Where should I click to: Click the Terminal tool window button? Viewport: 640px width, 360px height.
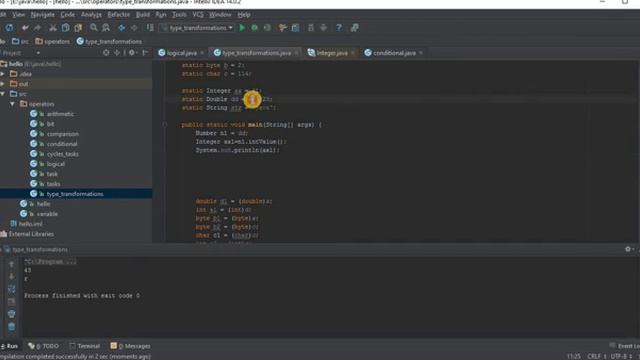[84, 346]
